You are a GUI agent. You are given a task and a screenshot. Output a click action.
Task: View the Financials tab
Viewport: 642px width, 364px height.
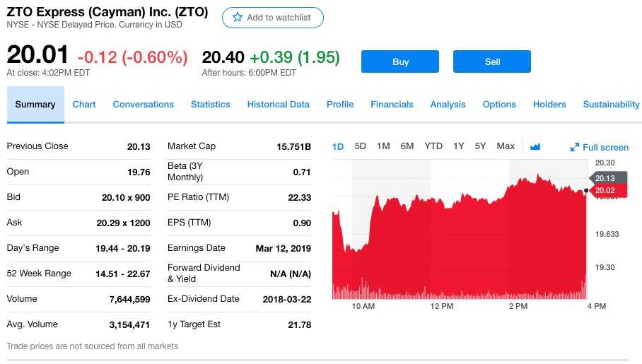(392, 105)
